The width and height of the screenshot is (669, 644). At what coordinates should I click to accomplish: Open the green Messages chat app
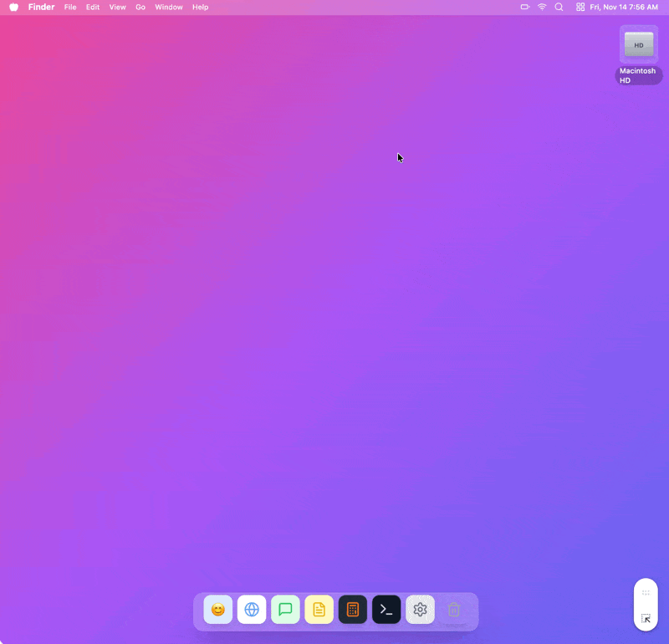285,610
